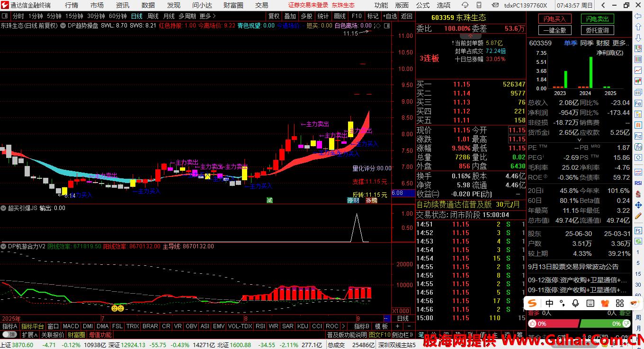Click the dark blue block on timeline
Image resolution: width=644 pixels, height=349 pixels.
coord(386,318)
